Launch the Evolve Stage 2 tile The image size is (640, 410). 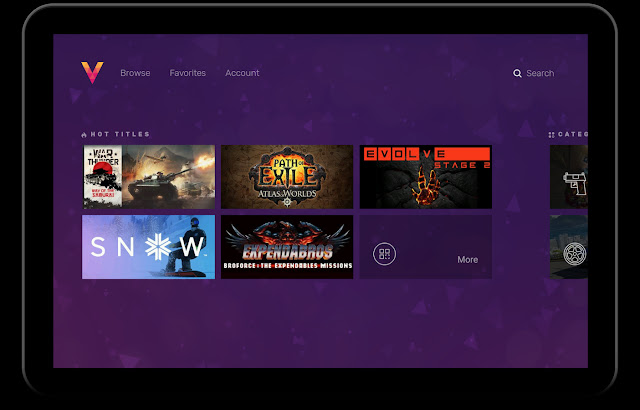coord(426,177)
